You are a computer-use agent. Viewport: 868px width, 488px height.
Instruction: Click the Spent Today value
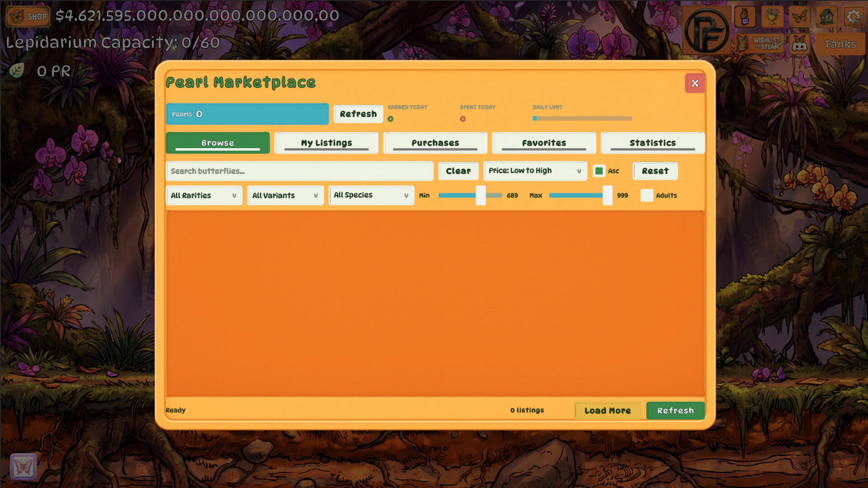pyautogui.click(x=463, y=119)
